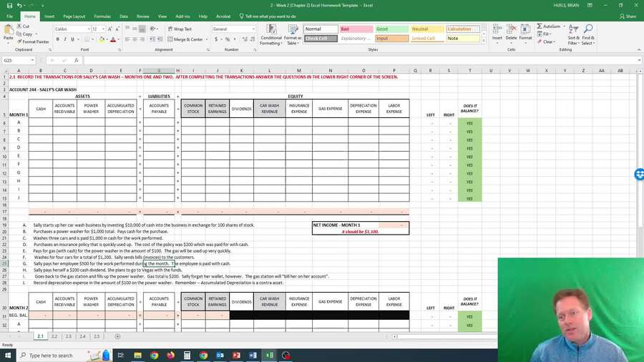
Task: Open the Calibri font name dropdown
Action: coord(89,29)
